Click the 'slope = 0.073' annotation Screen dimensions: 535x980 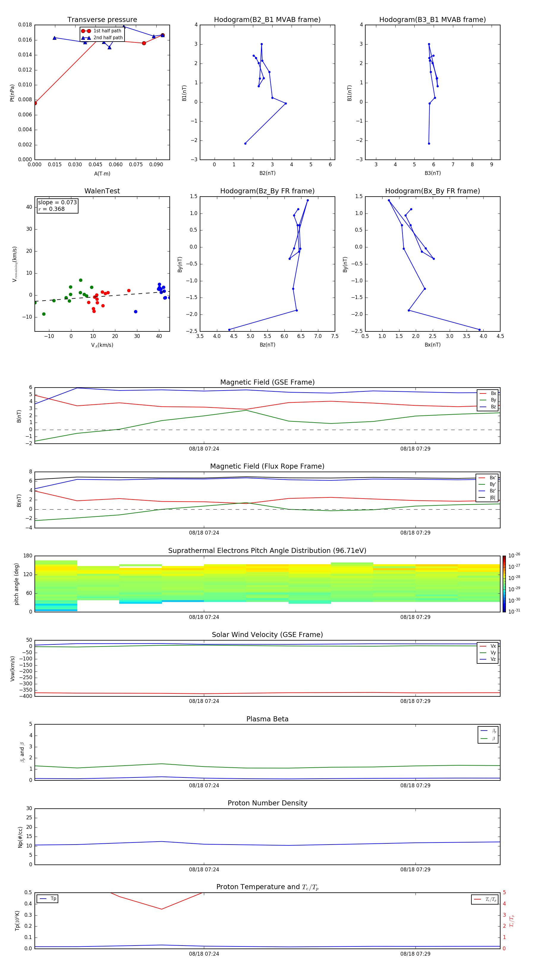click(57, 203)
